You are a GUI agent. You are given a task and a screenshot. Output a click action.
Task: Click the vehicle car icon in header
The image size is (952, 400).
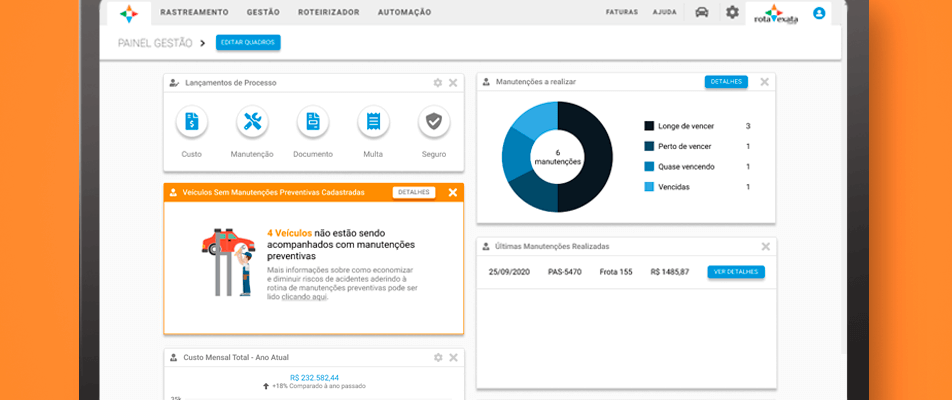tap(702, 13)
